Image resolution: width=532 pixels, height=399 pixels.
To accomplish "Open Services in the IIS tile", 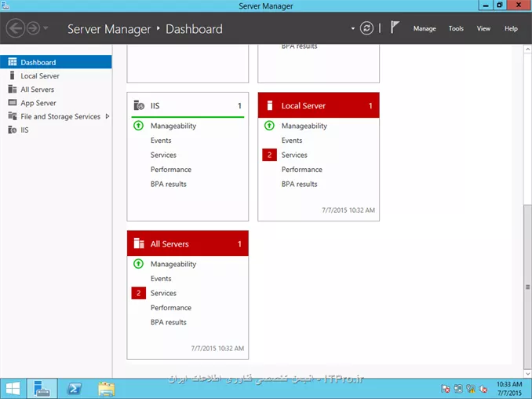I will (x=163, y=155).
